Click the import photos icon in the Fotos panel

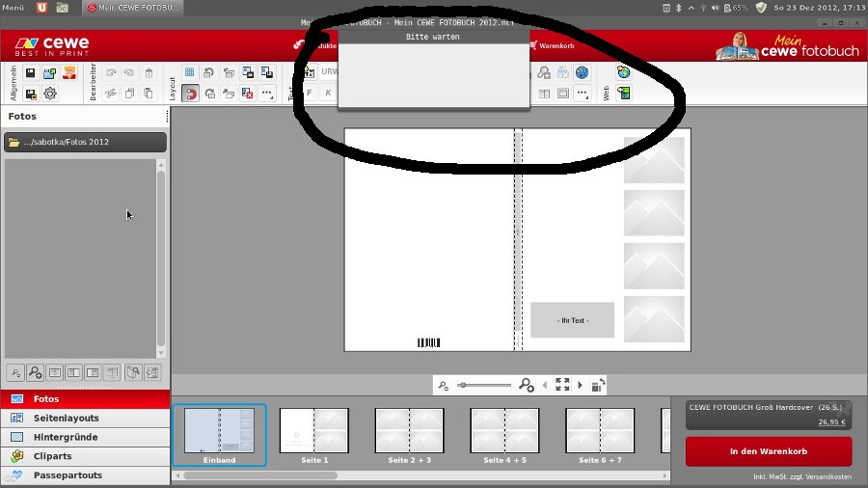(152, 373)
